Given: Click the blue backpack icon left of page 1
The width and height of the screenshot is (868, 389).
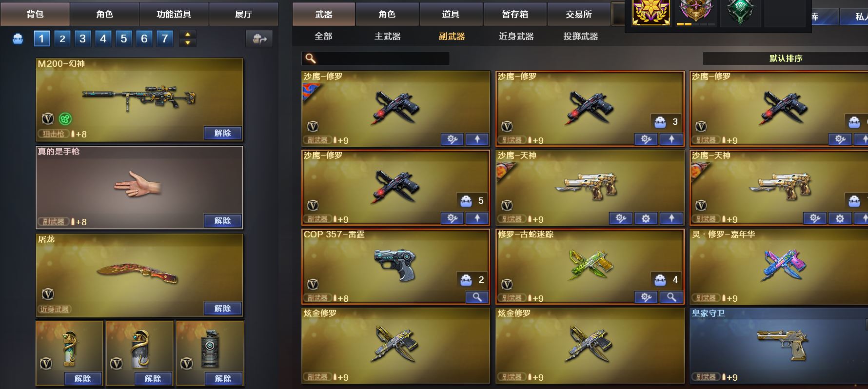Looking at the screenshot, I should (x=18, y=39).
